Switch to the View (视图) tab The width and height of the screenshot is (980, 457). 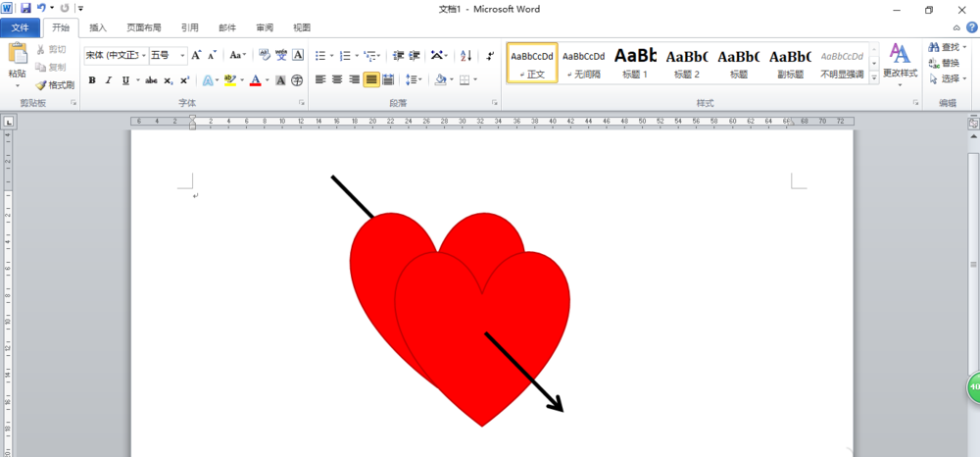click(302, 27)
